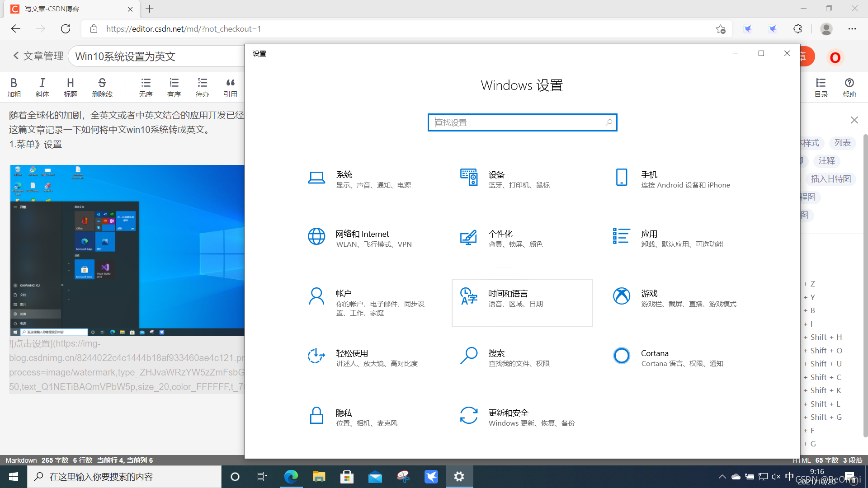This screenshot has height=488, width=868.
Task: Insert a quote (引用) block
Action: point(230,87)
